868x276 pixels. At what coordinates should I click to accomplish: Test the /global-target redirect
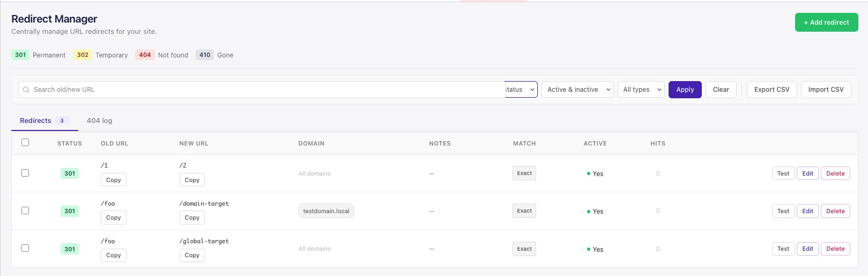tap(783, 249)
